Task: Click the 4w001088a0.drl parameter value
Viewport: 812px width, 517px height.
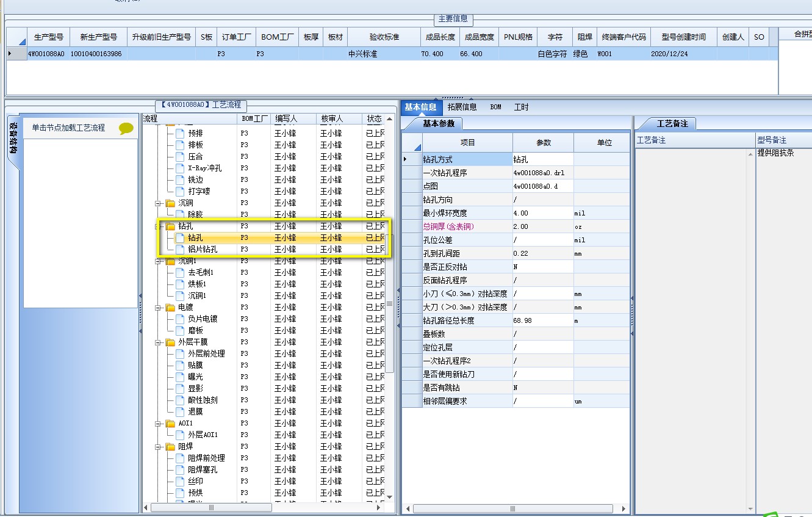Action: (x=543, y=173)
